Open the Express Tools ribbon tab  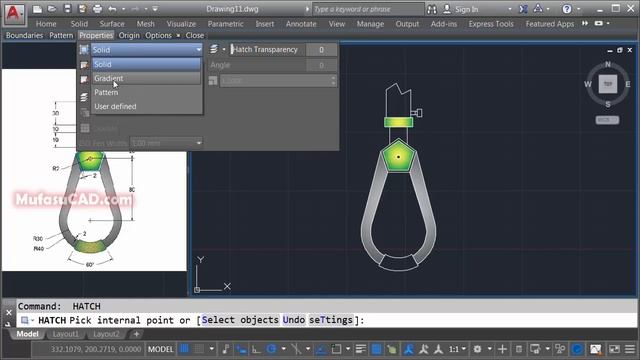click(491, 24)
